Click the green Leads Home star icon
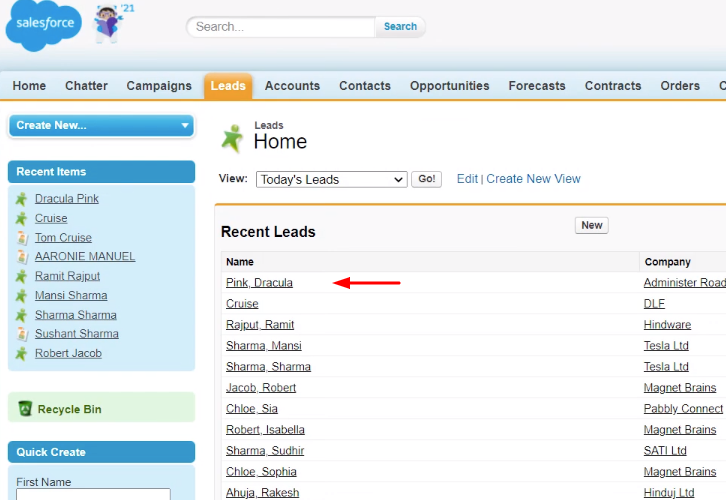 (x=232, y=138)
